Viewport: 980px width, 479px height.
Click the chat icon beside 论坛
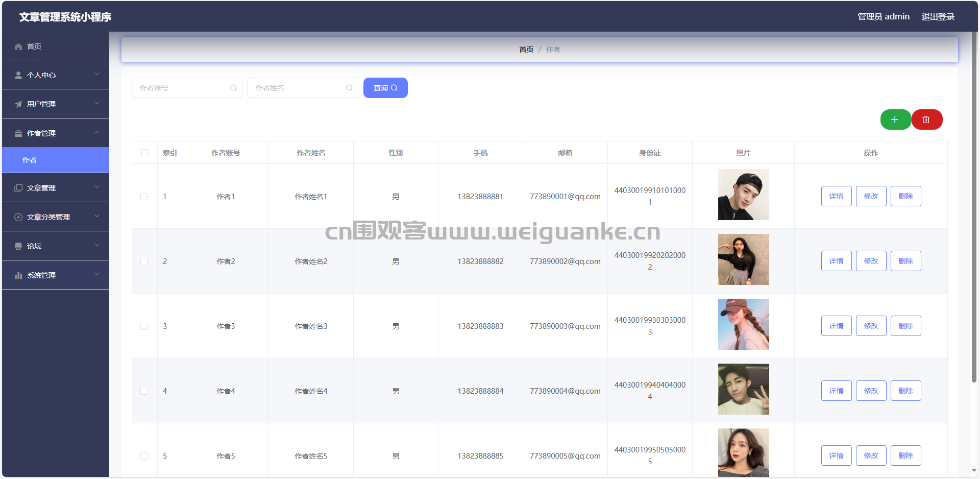click(x=18, y=246)
